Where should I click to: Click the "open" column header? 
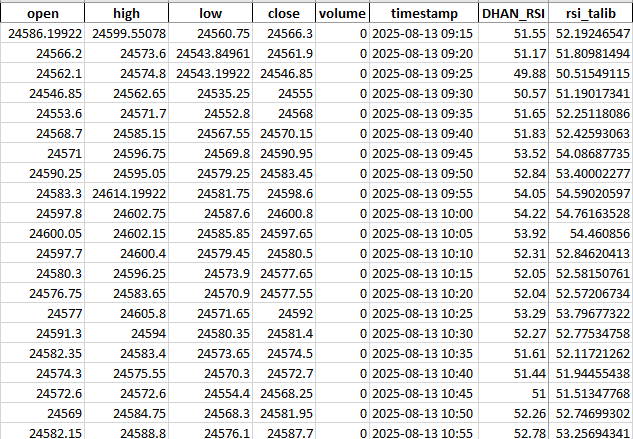coord(42,14)
